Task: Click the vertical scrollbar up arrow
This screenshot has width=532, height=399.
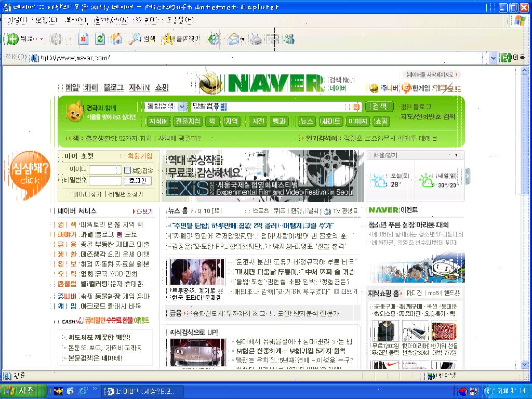Action: point(524,70)
